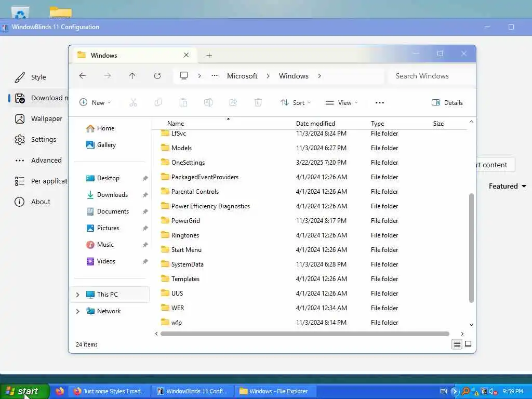The width and height of the screenshot is (532, 399).
Task: Open the See more options menu in the toolbar
Action: (380, 102)
